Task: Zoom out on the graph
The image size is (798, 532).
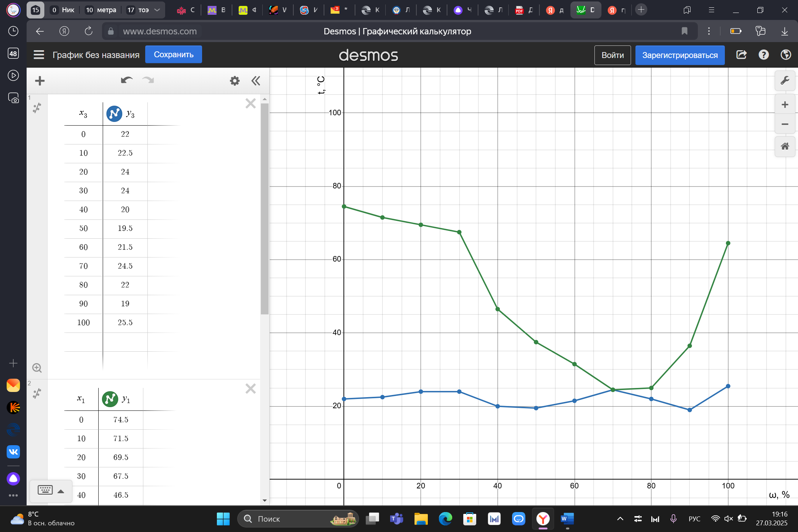Action: point(785,124)
